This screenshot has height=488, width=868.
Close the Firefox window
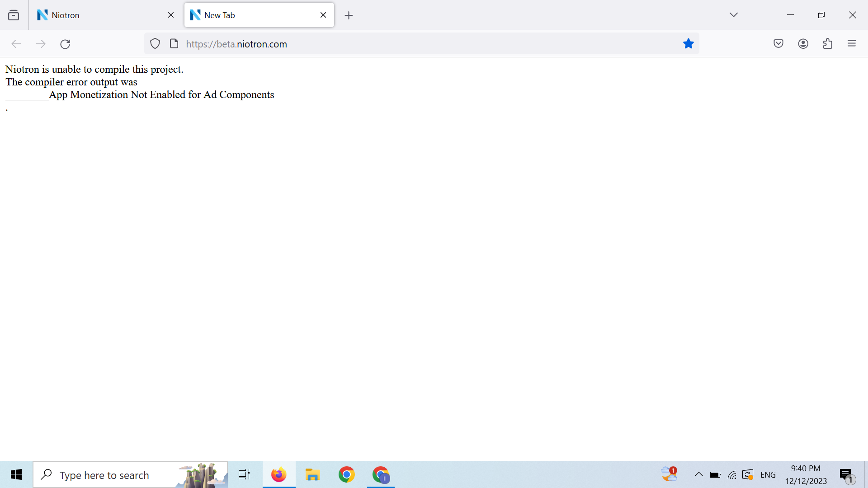[x=853, y=15]
